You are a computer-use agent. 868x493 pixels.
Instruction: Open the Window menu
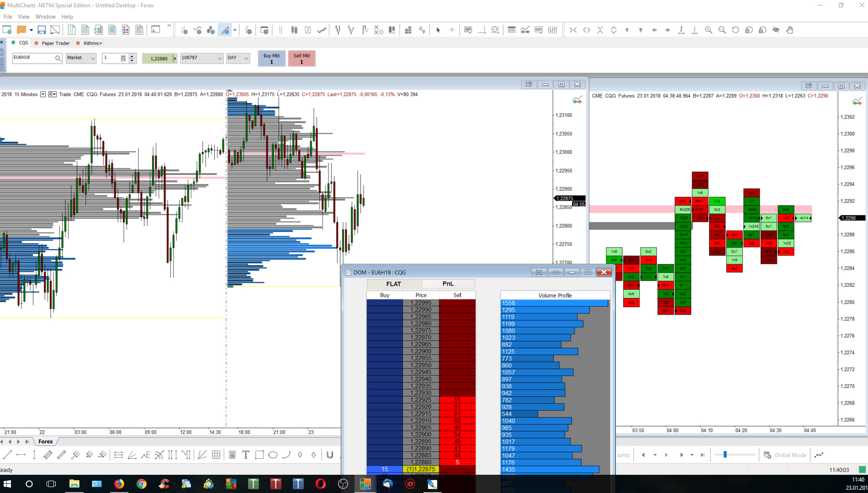coord(45,17)
